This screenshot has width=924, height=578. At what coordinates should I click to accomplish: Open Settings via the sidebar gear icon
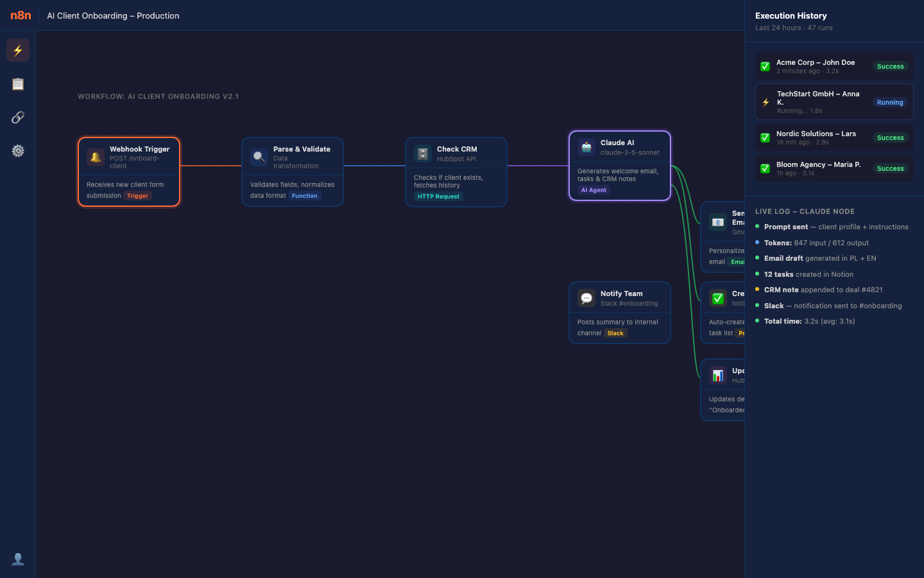click(x=17, y=150)
